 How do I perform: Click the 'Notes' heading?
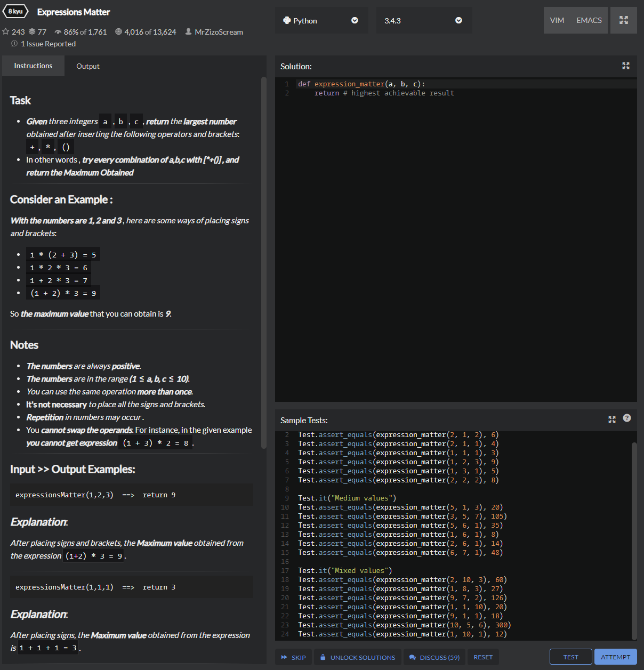point(24,345)
